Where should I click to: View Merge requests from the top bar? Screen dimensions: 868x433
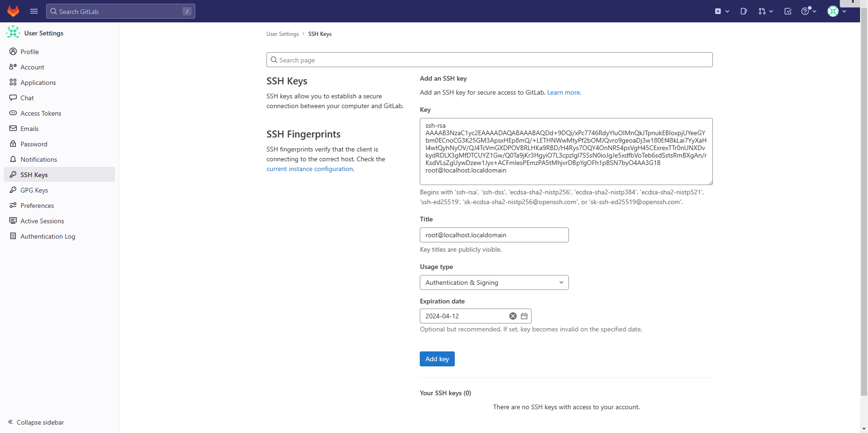pos(763,11)
